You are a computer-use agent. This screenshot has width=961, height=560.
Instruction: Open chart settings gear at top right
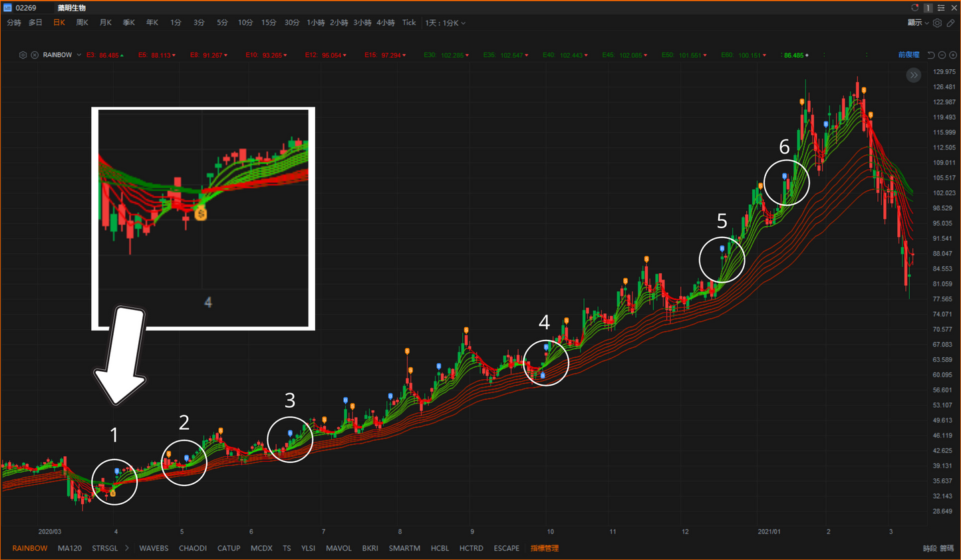pos(937,23)
